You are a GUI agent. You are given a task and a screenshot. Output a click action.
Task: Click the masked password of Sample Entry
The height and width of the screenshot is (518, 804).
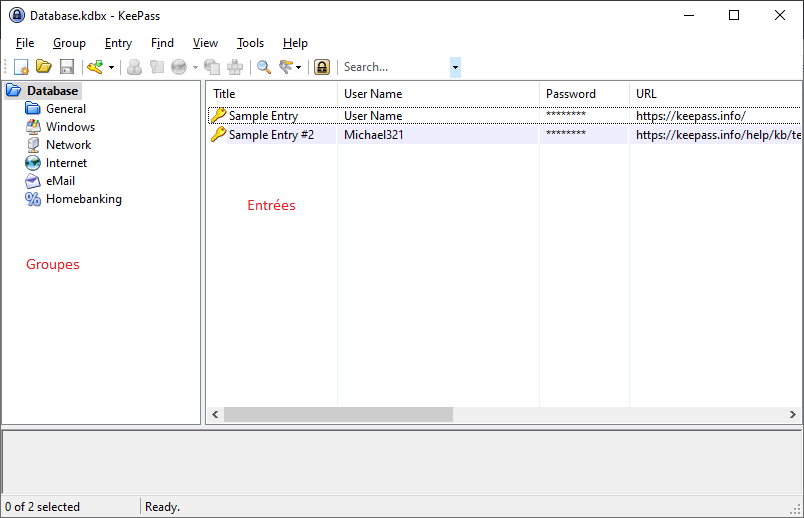point(566,115)
